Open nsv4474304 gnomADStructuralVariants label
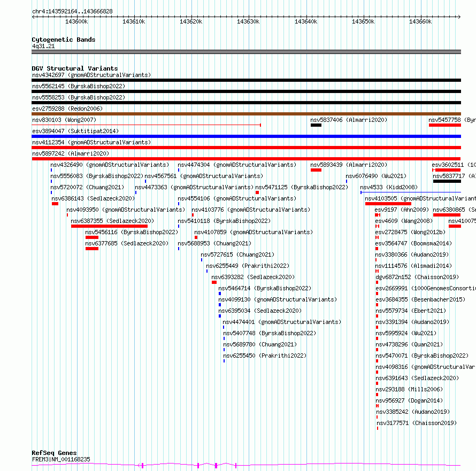476x471 pixels. 237,165
